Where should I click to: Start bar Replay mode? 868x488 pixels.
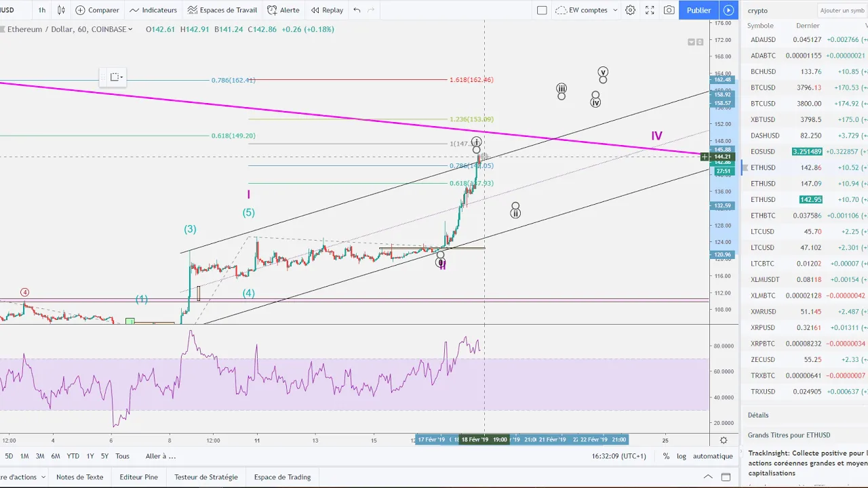point(327,10)
